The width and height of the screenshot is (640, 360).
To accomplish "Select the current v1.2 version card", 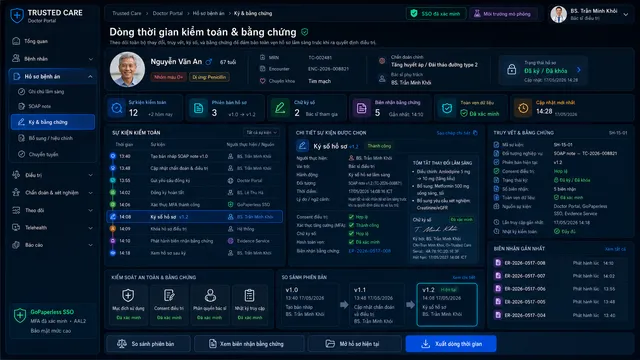I will [447, 304].
